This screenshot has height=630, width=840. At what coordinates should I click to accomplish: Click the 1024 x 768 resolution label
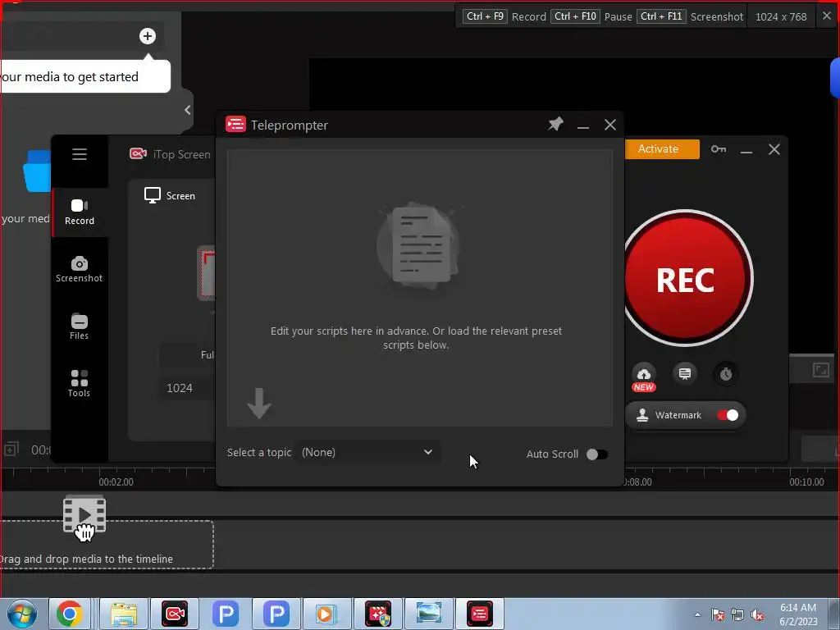[x=781, y=16]
